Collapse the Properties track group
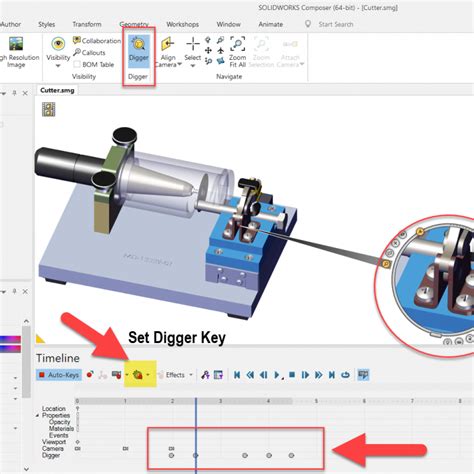This screenshot has height=474, width=474. click(38, 415)
